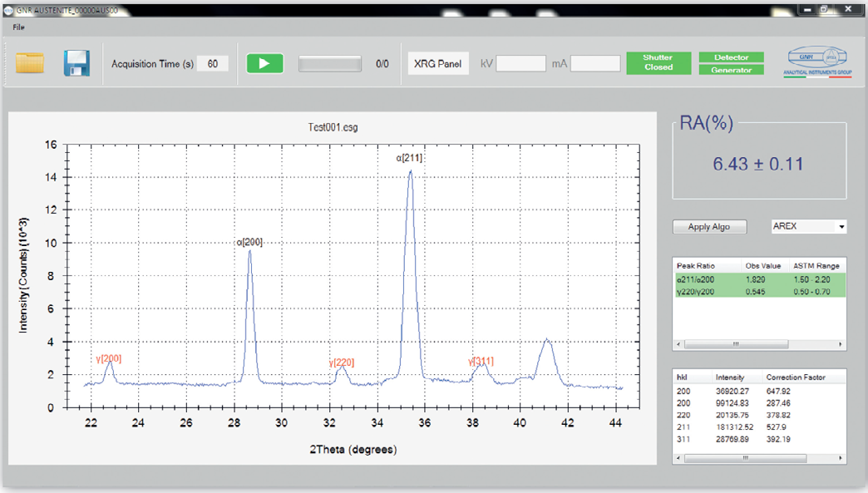The height and width of the screenshot is (493, 868).
Task: Toggle the Shutter Closed indicator
Action: 658,63
